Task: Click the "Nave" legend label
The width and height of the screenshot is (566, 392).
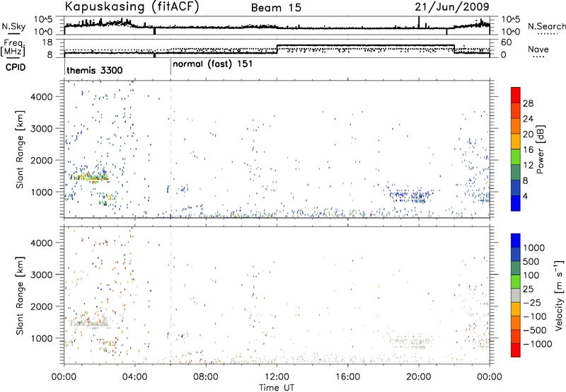Action: [x=538, y=49]
